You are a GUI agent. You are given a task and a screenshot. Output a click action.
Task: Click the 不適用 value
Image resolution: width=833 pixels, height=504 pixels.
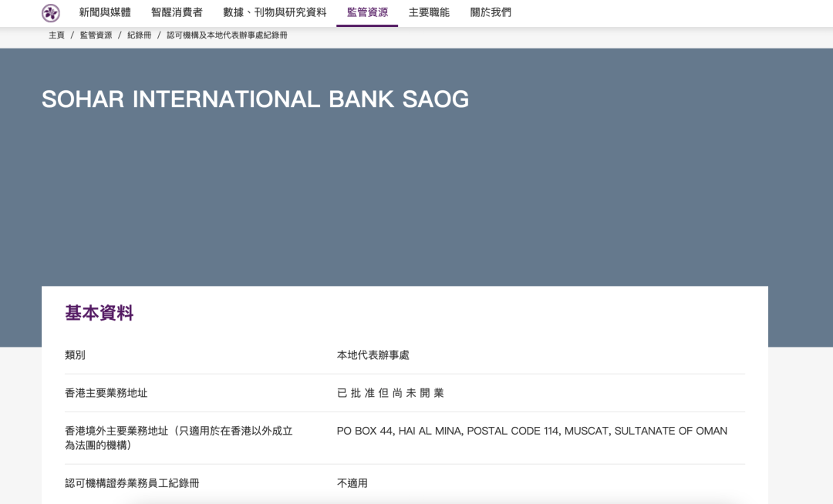[x=352, y=483]
